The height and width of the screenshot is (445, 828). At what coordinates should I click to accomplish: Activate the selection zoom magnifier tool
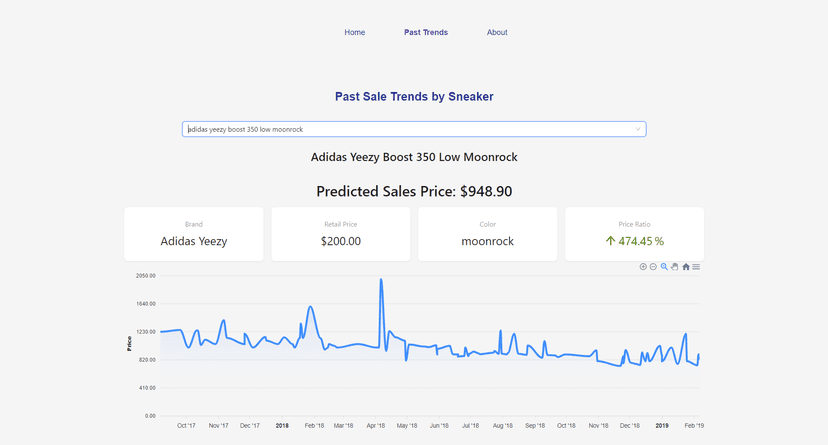point(664,267)
